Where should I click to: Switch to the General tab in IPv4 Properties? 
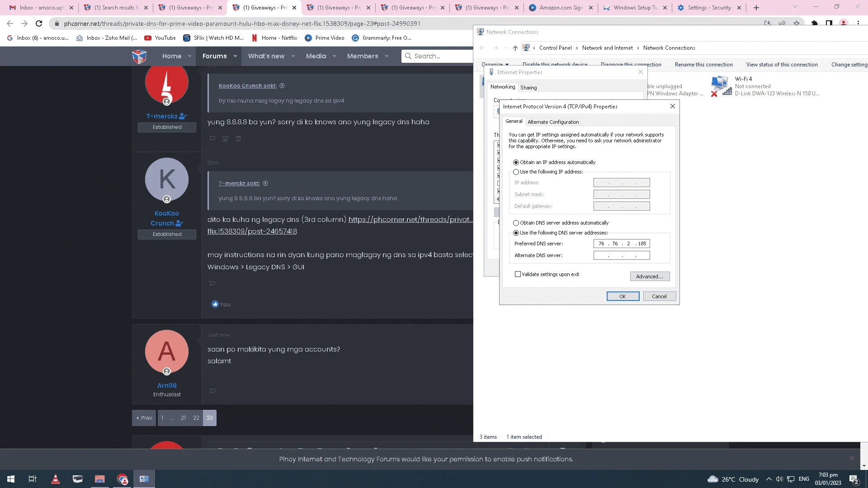pyautogui.click(x=514, y=121)
